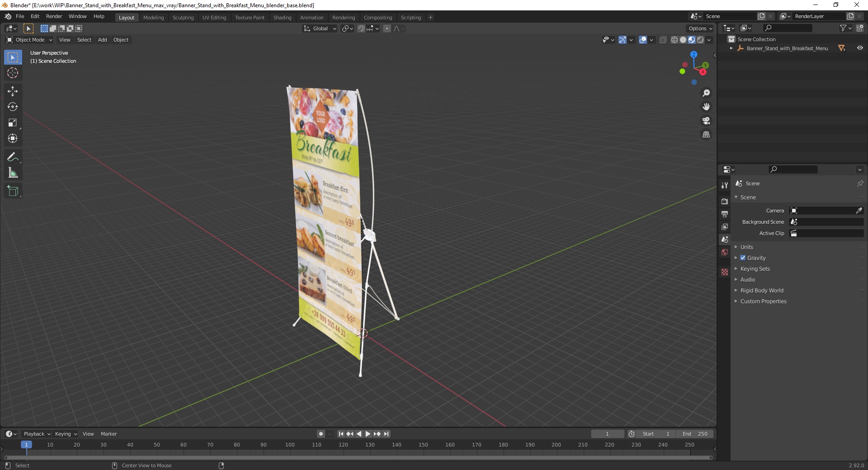Switch to material preview shading
868x470 pixels.
[x=692, y=40]
